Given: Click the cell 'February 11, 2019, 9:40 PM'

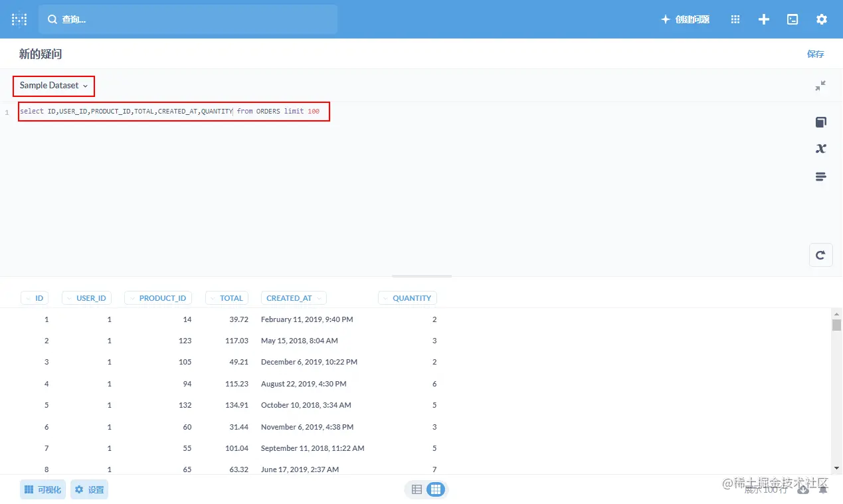Looking at the screenshot, I should coord(307,319).
